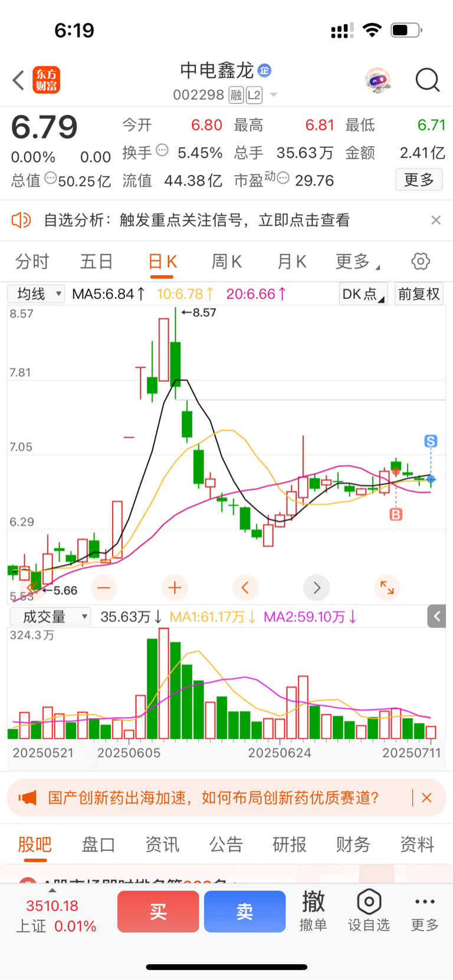
Task: Click the red B buy marker
Action: (x=396, y=514)
